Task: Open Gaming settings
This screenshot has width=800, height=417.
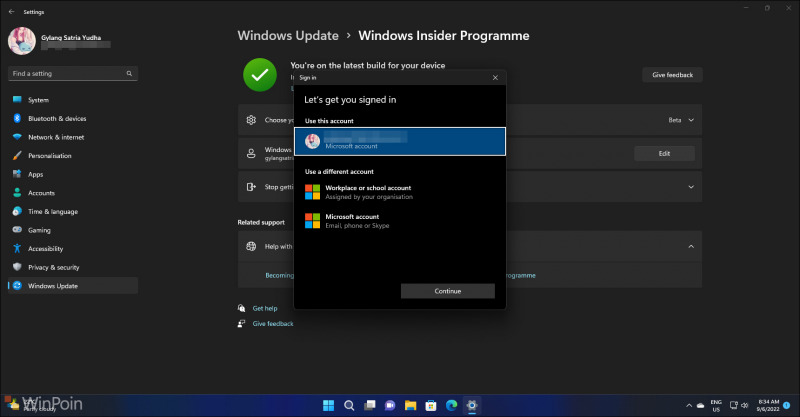Action: pos(73,230)
